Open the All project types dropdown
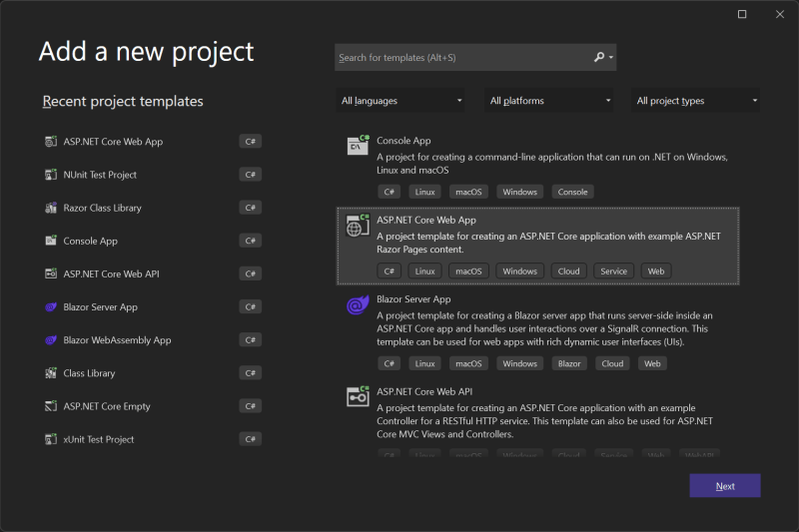799x532 pixels. pyautogui.click(x=695, y=101)
